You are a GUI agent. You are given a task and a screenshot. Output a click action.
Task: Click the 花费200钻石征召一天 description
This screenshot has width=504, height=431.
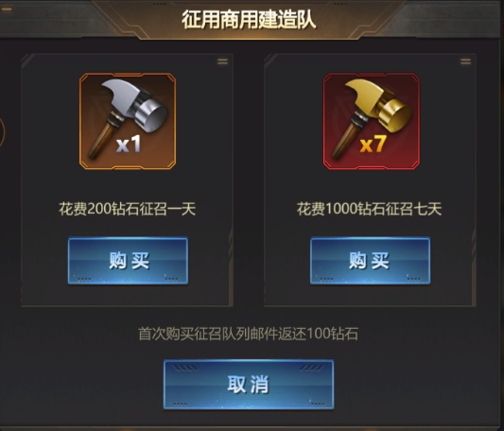tap(128, 209)
